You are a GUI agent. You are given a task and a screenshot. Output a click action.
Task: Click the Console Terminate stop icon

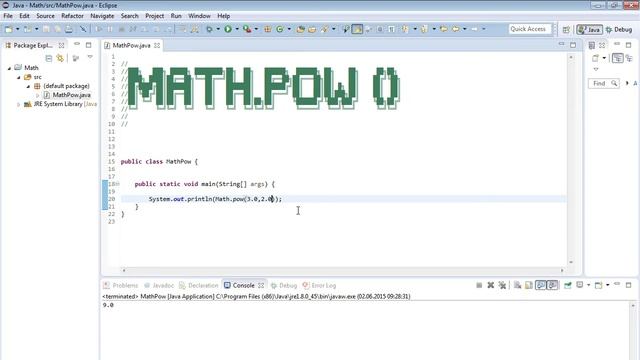coord(479,285)
